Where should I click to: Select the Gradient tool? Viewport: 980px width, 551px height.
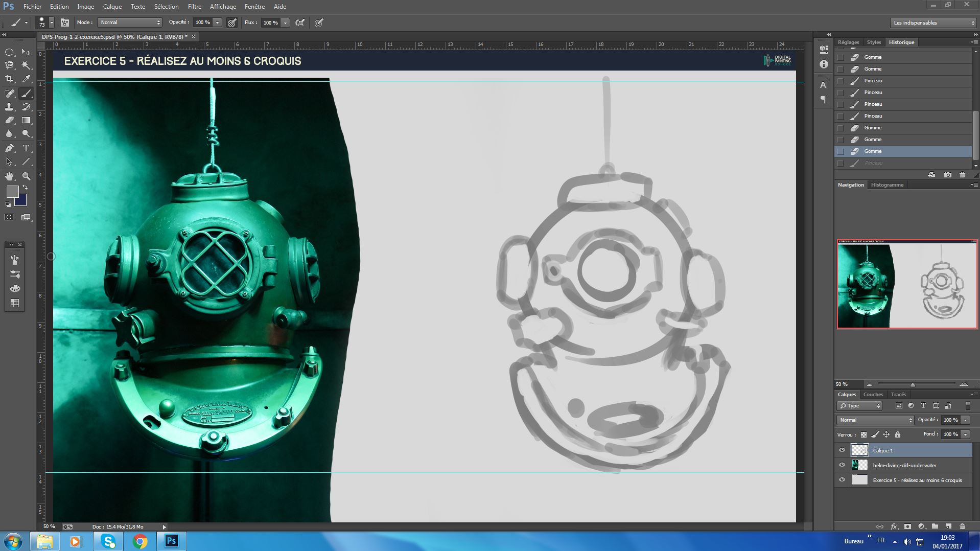point(26,120)
